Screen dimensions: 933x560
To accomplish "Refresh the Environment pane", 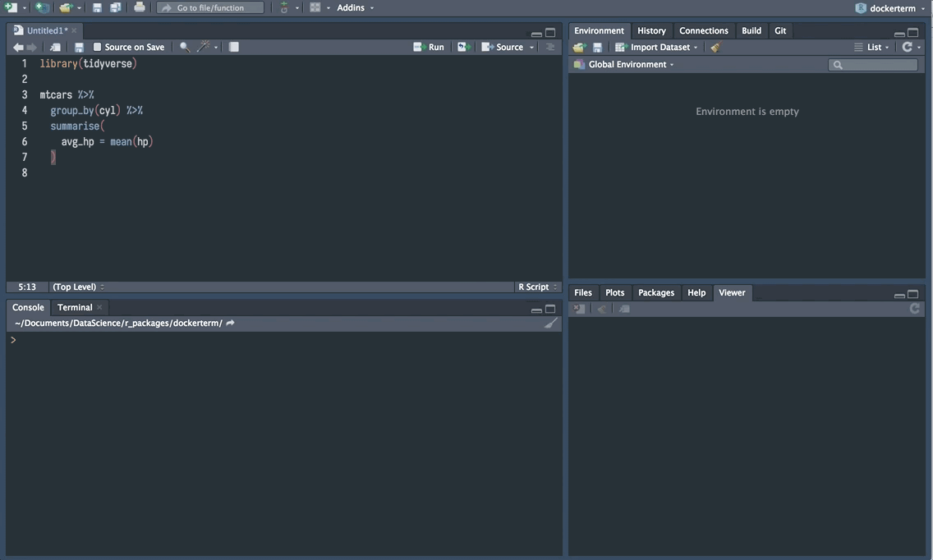I will (907, 47).
